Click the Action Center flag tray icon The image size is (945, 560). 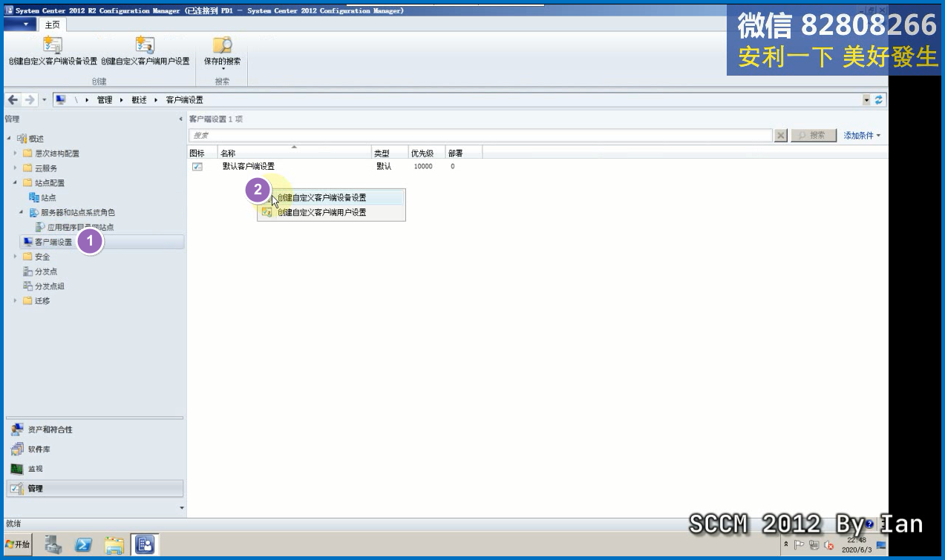pyautogui.click(x=800, y=545)
